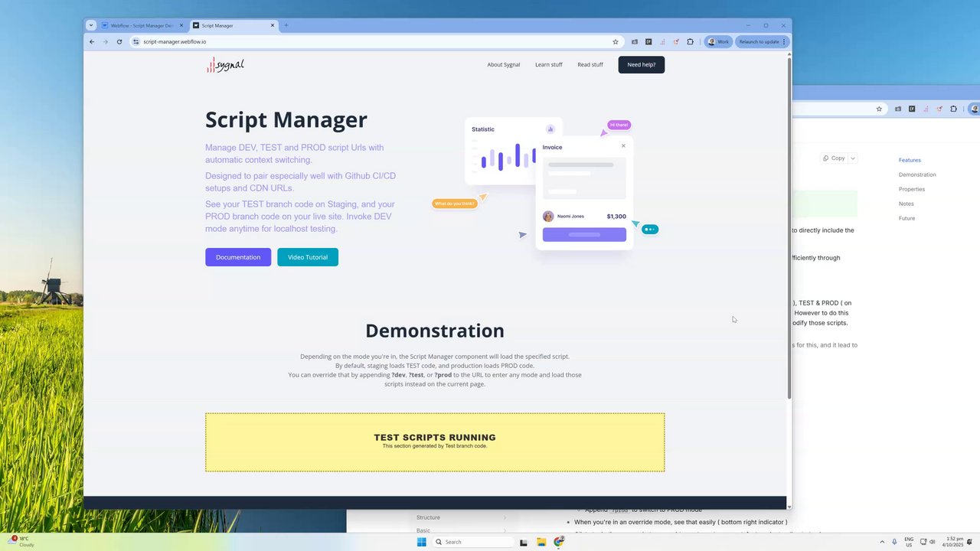Open the clock showing 1:52 pm
The width and height of the screenshot is (980, 551).
point(954,542)
